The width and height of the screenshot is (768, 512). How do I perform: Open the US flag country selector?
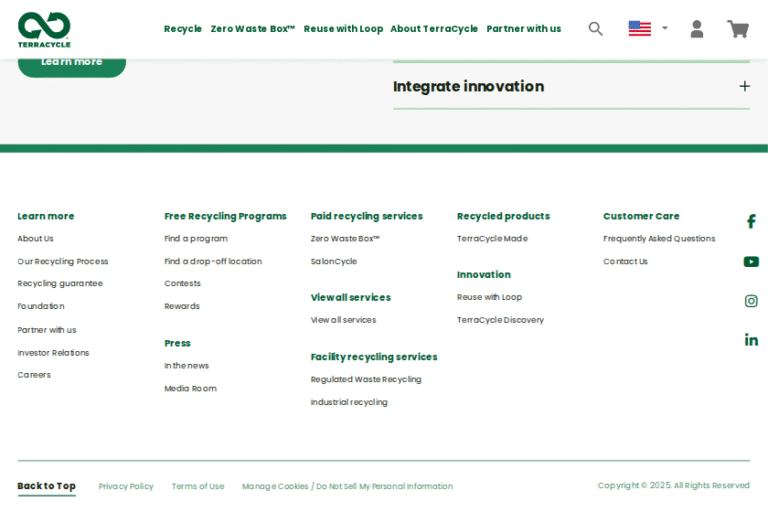click(x=647, y=29)
